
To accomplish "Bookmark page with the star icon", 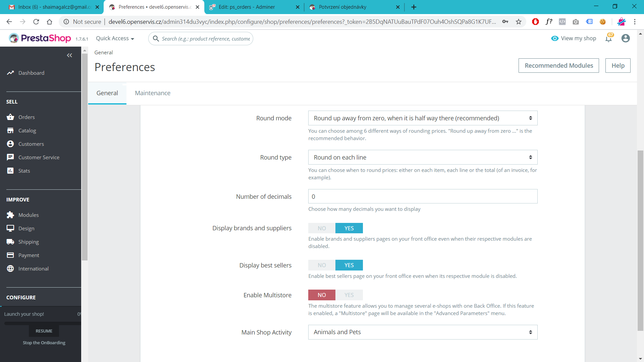I will pos(519,22).
